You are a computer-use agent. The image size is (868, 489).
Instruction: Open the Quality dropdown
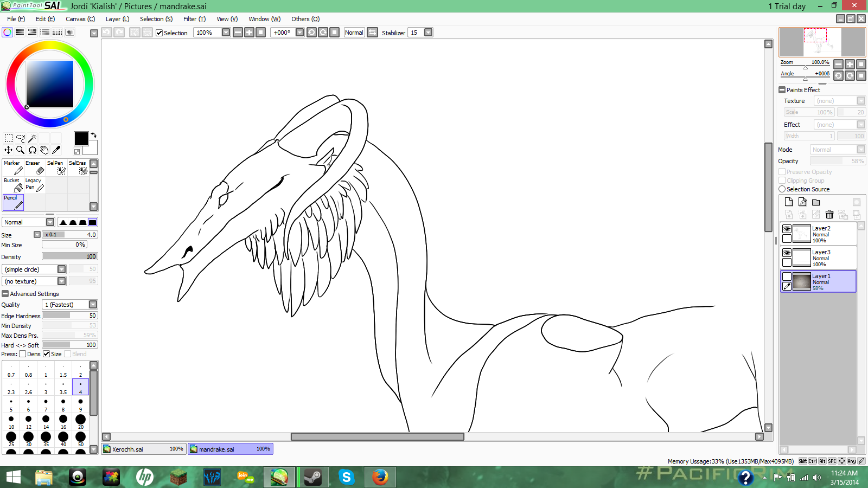pos(93,305)
